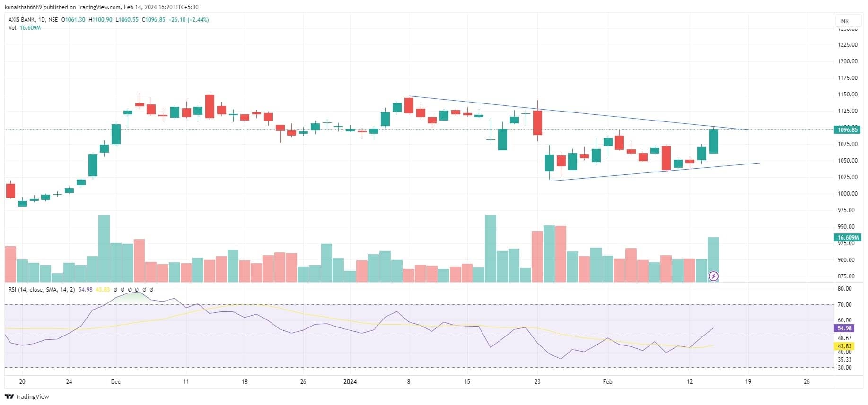Click the 70.00 level on RSI axis
The height and width of the screenshot is (405, 868).
pos(844,305)
